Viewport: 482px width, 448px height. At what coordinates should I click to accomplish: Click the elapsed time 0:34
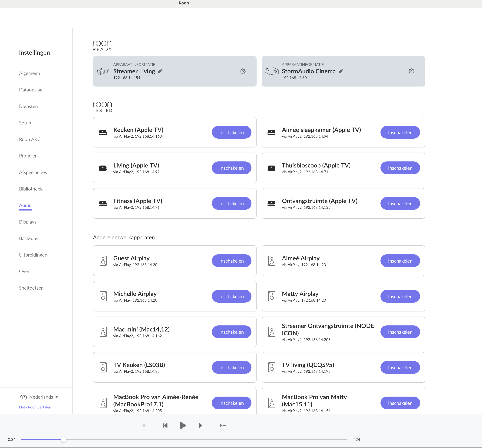tap(12, 440)
